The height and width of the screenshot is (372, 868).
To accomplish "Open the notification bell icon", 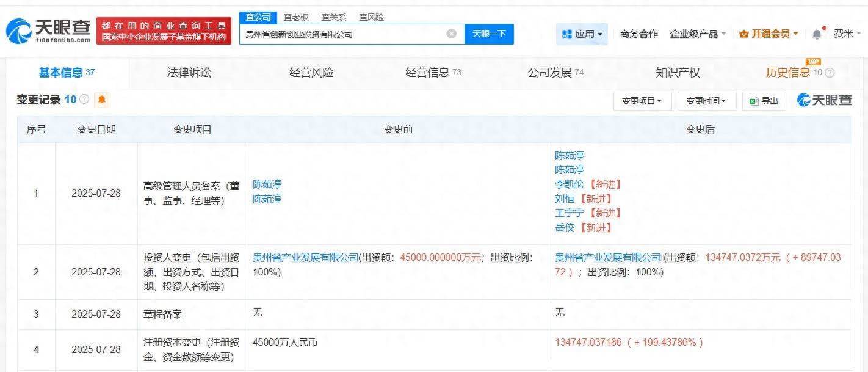I will click(817, 34).
